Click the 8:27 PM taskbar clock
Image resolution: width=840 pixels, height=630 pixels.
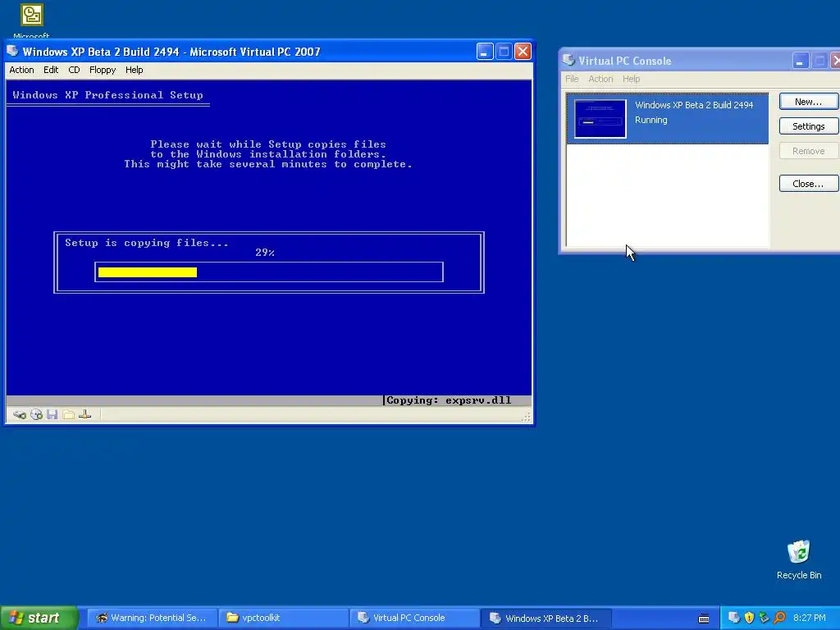pyautogui.click(x=809, y=618)
